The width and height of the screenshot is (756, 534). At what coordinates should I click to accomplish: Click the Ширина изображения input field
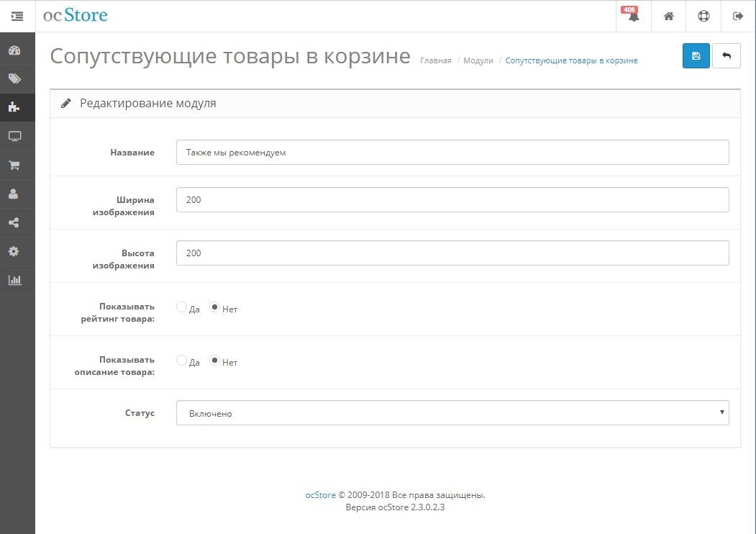[x=452, y=200]
